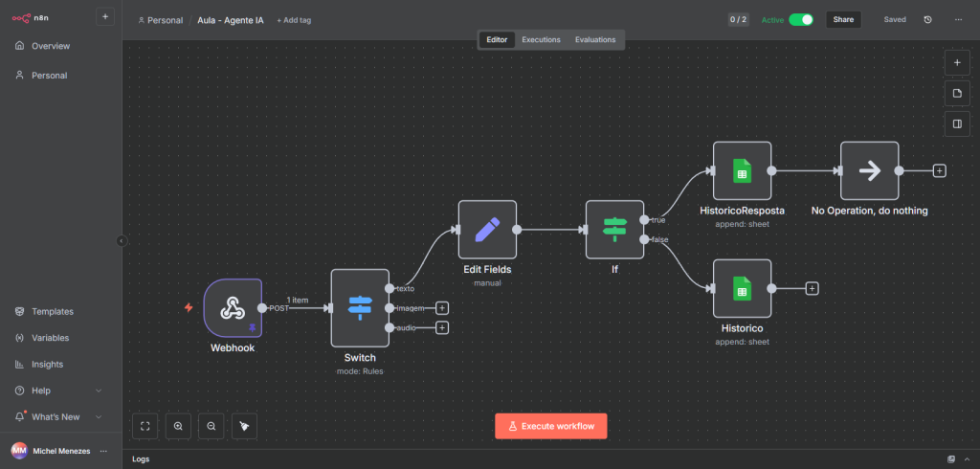Switch to the Executions tab
This screenshot has width=980, height=469.
tap(541, 39)
